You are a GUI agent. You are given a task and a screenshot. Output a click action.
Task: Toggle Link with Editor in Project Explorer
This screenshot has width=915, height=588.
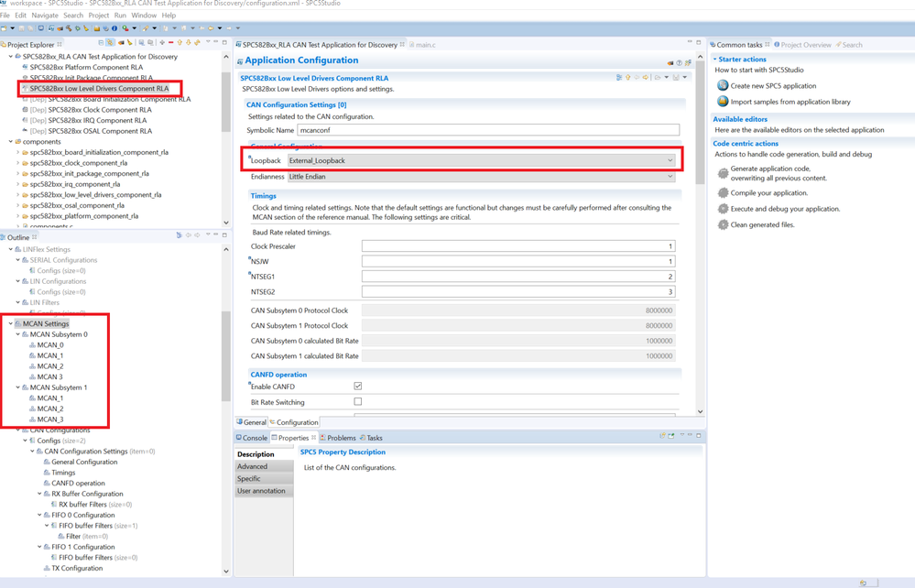pyautogui.click(x=110, y=42)
